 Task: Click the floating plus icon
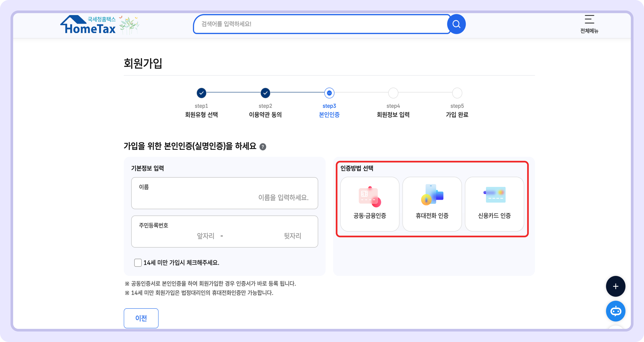point(616,286)
